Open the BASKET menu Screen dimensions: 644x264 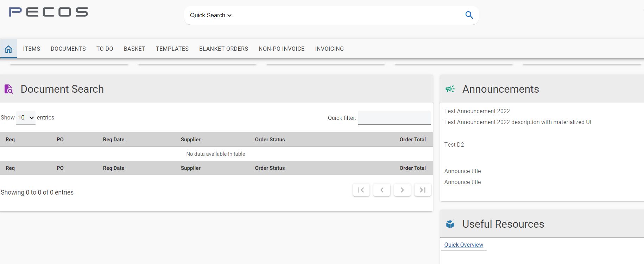click(134, 49)
